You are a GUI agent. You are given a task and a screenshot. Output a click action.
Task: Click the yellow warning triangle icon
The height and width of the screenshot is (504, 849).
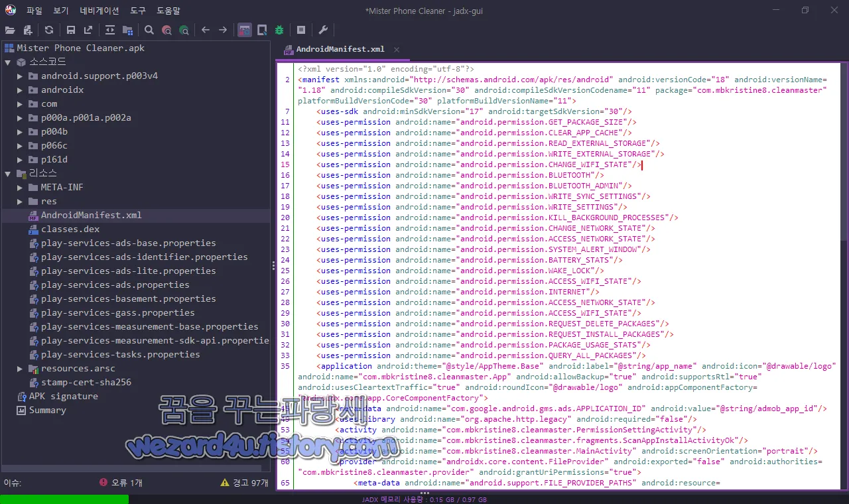click(225, 483)
